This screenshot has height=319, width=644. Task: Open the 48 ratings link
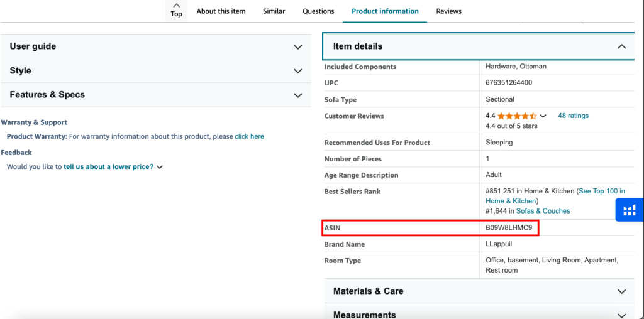573,116
